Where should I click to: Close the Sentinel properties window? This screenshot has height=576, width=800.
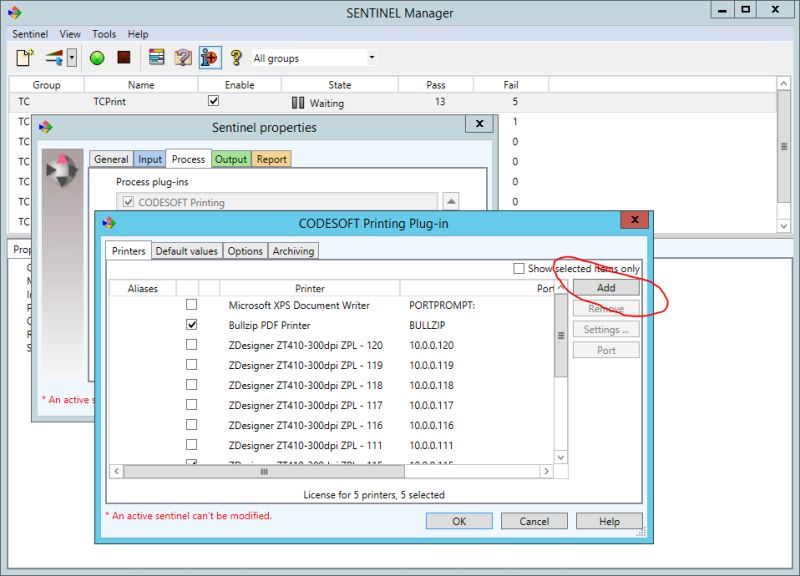point(480,123)
